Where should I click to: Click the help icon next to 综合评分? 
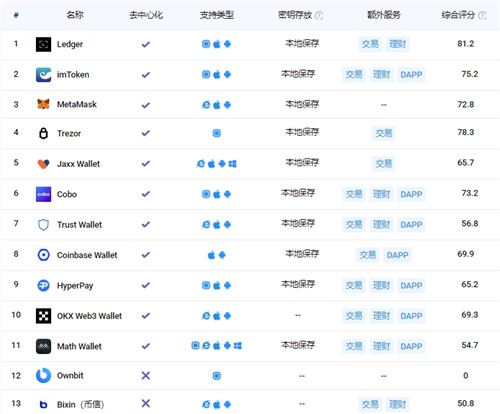click(x=482, y=15)
